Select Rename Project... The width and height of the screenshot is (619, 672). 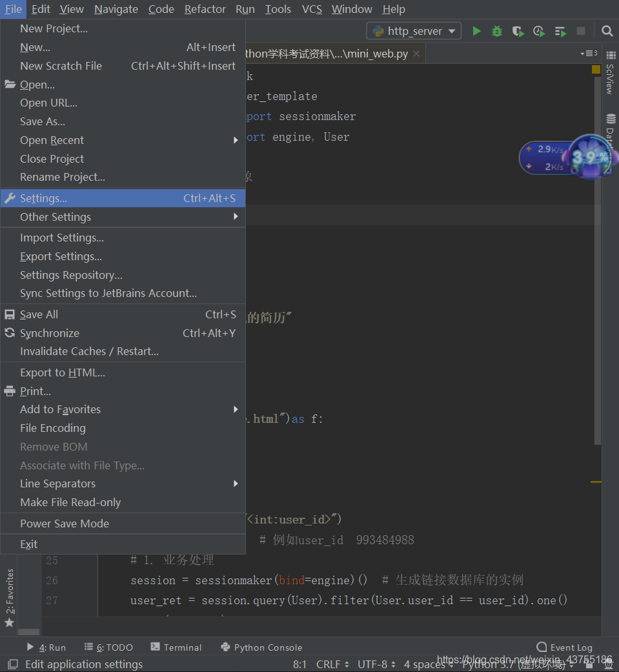(123, 177)
